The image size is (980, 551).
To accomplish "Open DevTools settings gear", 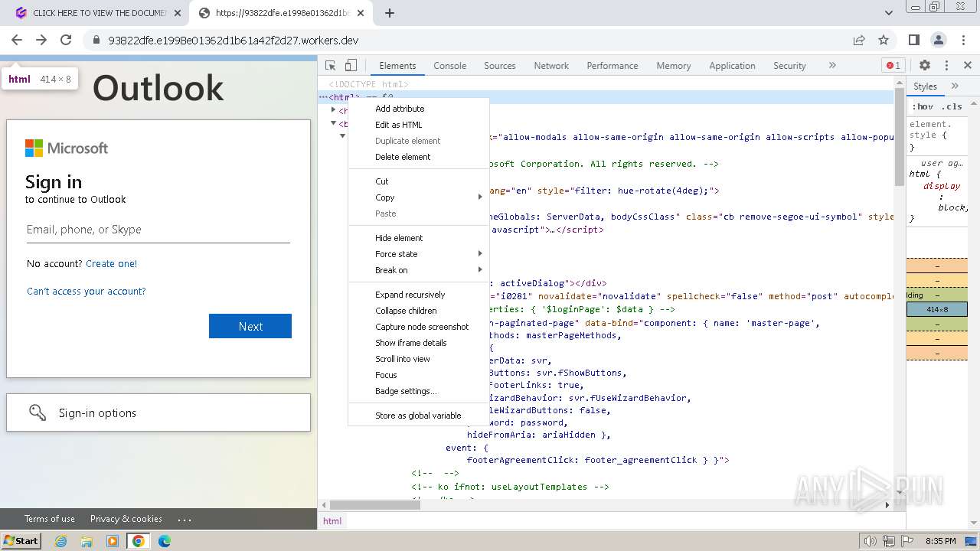I will 925,66.
